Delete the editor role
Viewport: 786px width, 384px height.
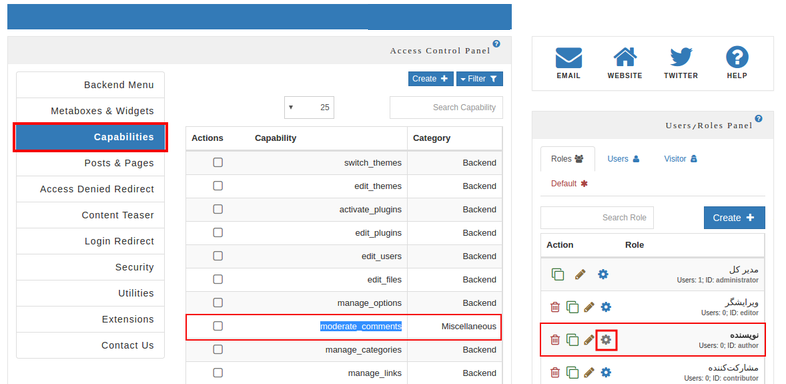[x=555, y=307]
